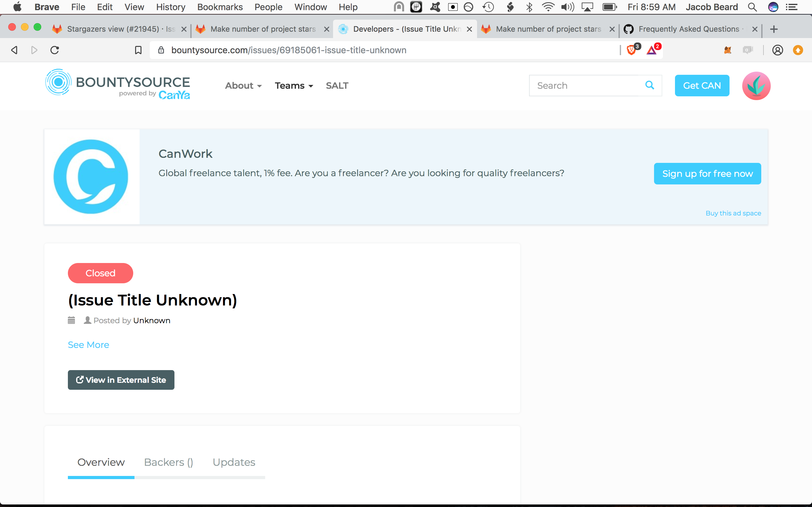Expand the About dropdown
This screenshot has height=507, width=812.
tap(243, 86)
